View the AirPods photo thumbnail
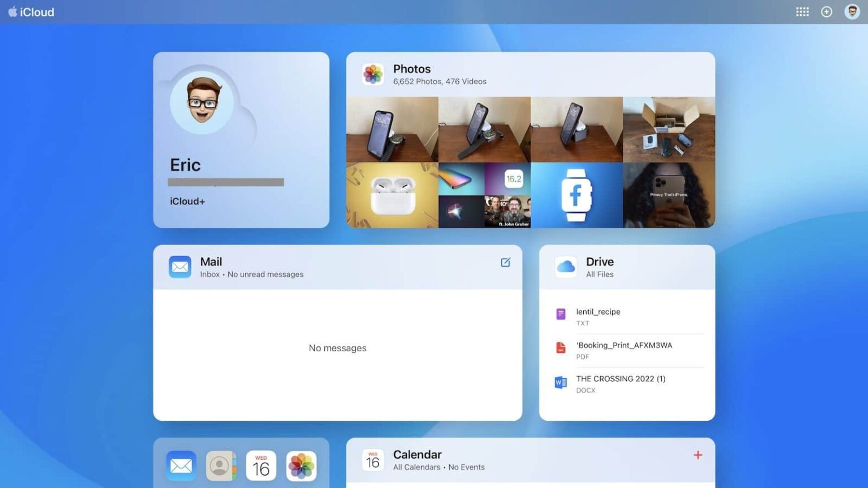The width and height of the screenshot is (868, 488). (392, 194)
